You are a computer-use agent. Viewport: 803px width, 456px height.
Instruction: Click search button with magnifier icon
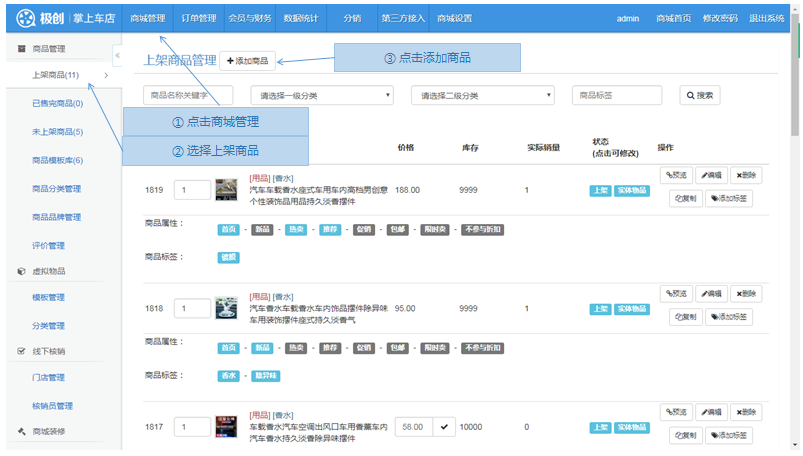coord(700,95)
